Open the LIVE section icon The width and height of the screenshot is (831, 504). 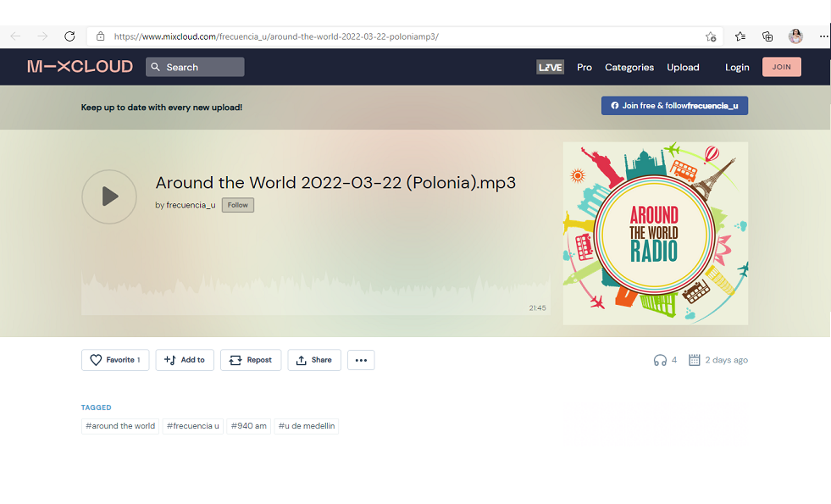click(x=550, y=67)
